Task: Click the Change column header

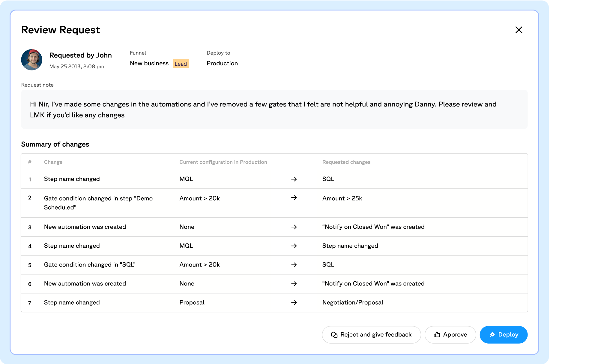Action: click(53, 162)
